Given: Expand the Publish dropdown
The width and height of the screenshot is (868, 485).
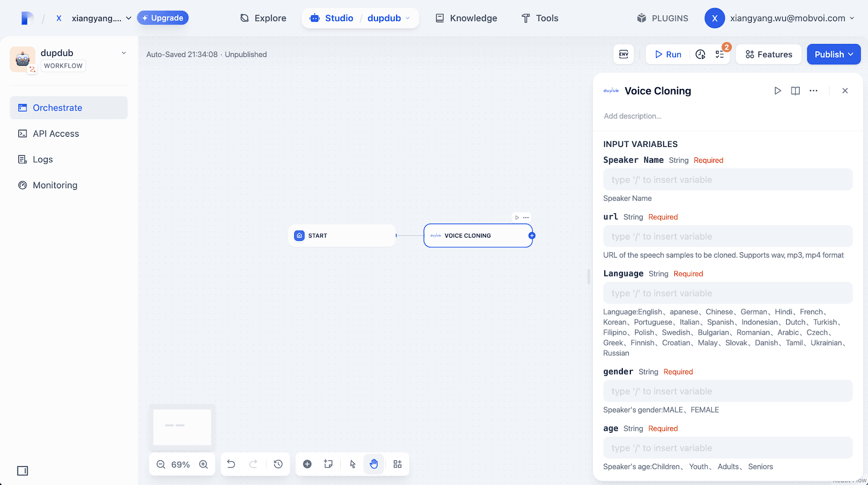Looking at the screenshot, I should coord(834,54).
